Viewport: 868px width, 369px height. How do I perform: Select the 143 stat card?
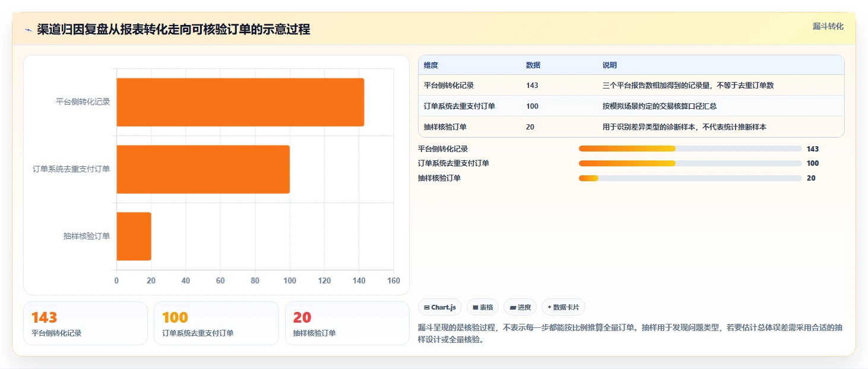[85, 323]
